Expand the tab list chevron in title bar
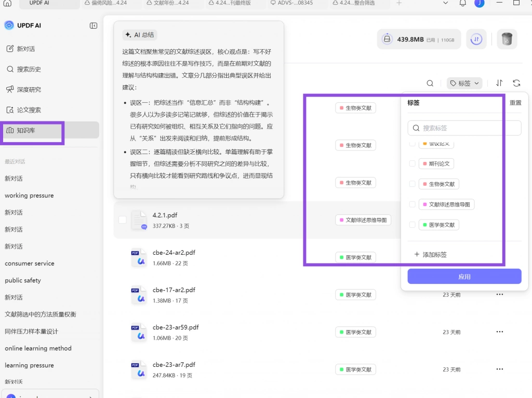The width and height of the screenshot is (532, 398). click(445, 3)
